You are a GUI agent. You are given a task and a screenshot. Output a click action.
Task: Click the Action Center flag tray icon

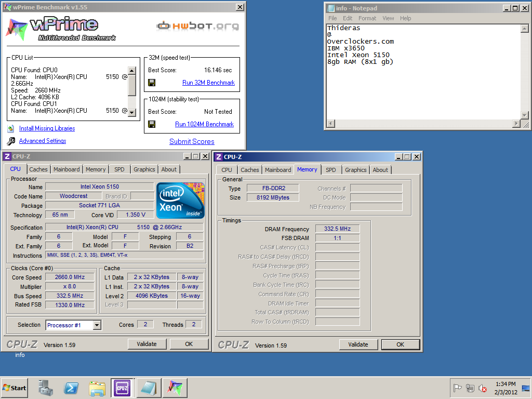coord(457,388)
